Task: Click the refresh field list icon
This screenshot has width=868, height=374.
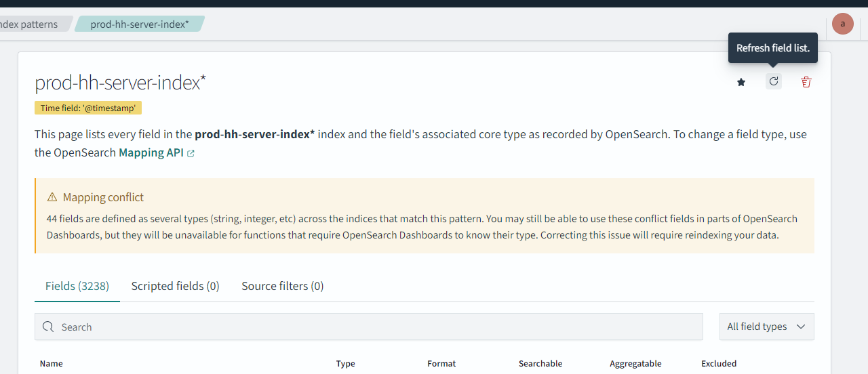Action: coord(774,81)
